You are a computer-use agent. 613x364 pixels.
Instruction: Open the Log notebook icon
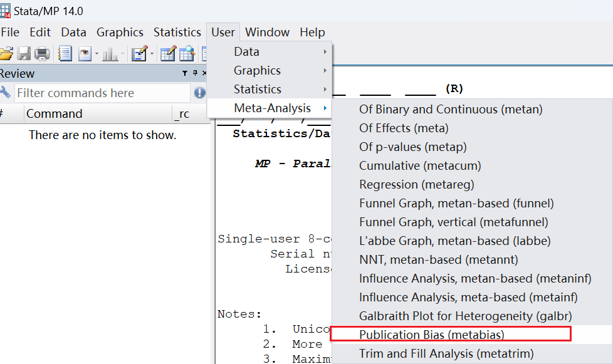point(65,53)
